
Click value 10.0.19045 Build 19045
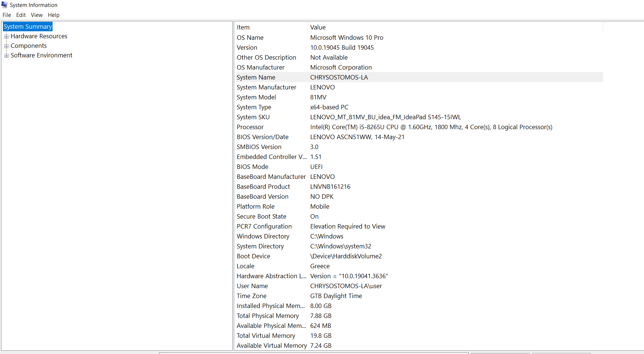pos(342,47)
